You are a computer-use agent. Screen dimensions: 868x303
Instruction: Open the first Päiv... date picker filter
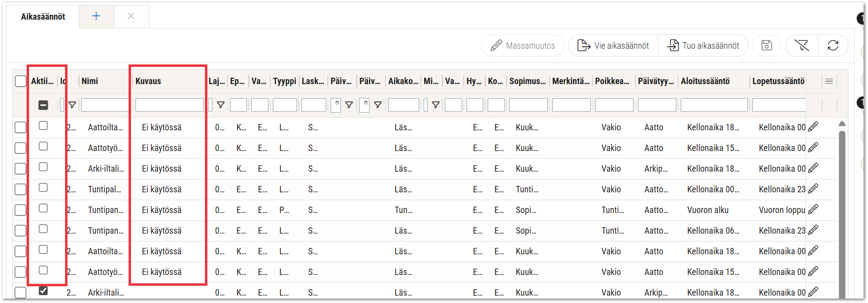pyautogui.click(x=335, y=105)
